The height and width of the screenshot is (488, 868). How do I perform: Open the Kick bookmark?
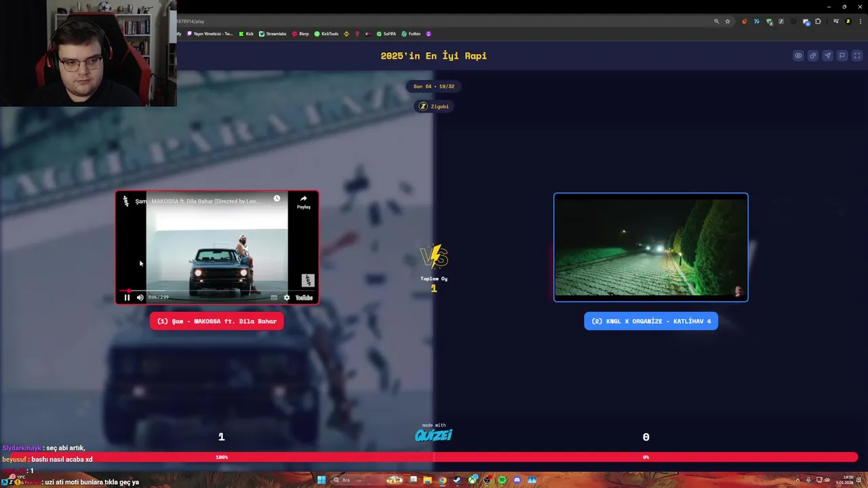pos(246,34)
